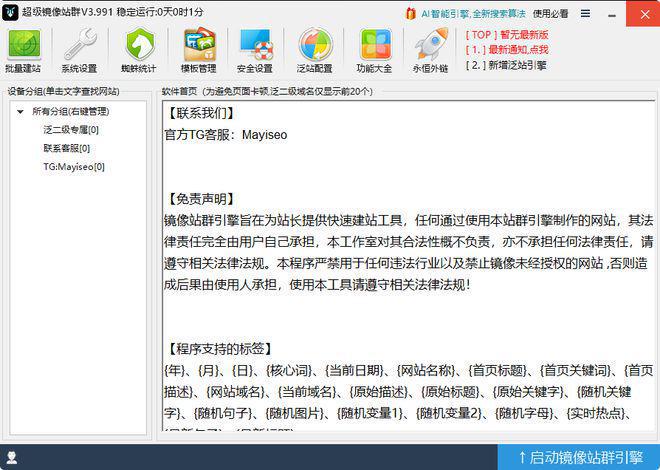Select 联系客服[0] group
The width and height of the screenshot is (660, 470).
66,148
